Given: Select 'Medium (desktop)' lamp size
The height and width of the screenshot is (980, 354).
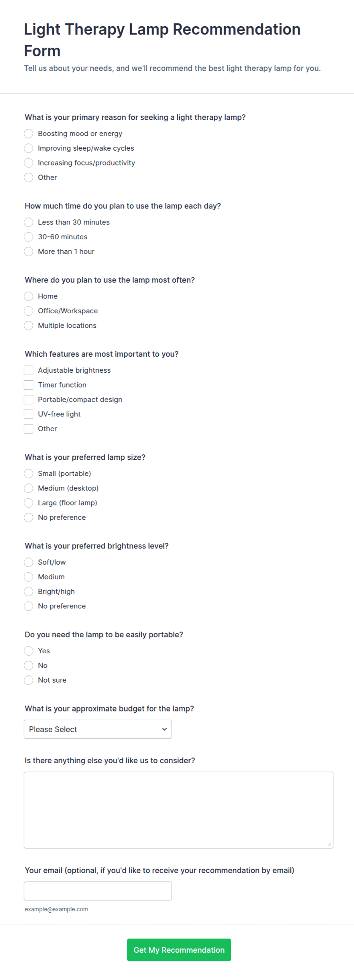Looking at the screenshot, I should (29, 488).
